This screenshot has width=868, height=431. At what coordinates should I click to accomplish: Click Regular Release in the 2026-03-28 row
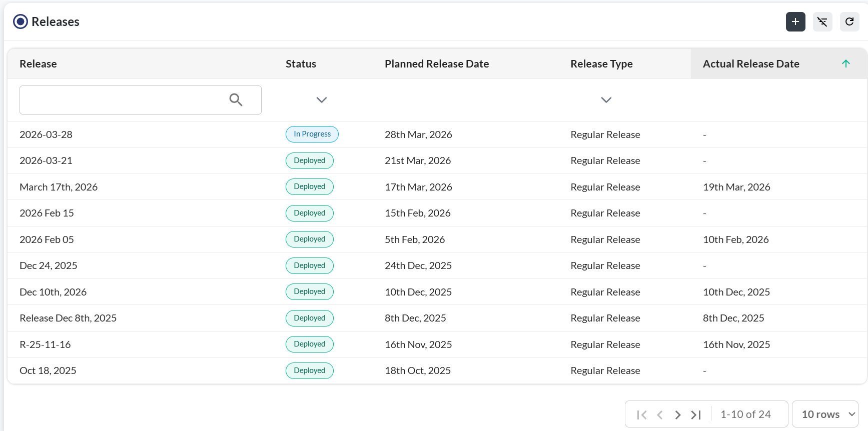605,134
